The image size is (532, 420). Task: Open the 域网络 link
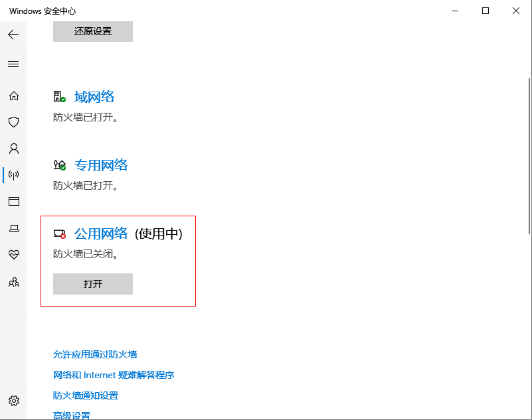click(94, 97)
